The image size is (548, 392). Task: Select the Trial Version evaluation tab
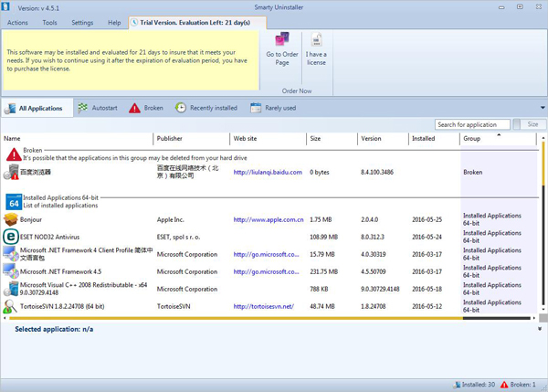coord(197,23)
